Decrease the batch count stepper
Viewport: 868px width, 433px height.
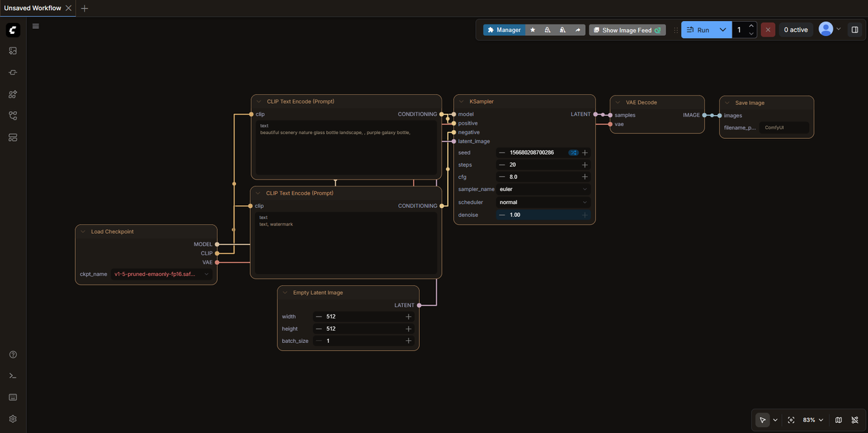click(x=751, y=34)
